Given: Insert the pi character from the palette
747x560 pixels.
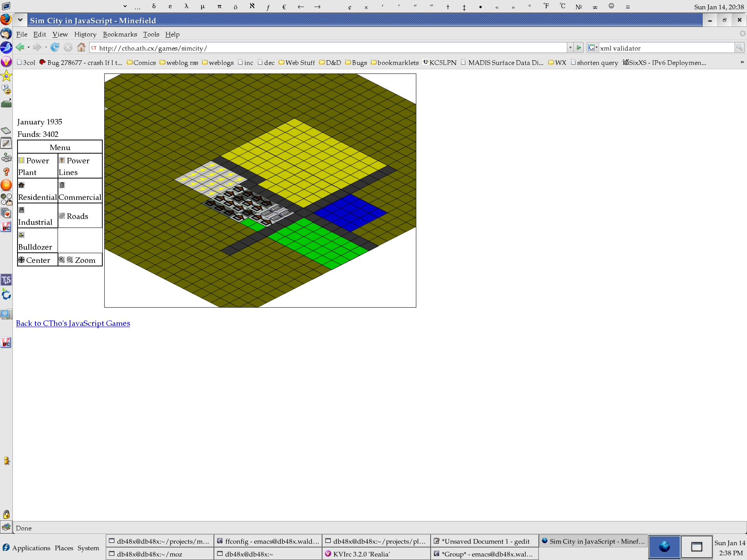Looking at the screenshot, I should tap(219, 6).
